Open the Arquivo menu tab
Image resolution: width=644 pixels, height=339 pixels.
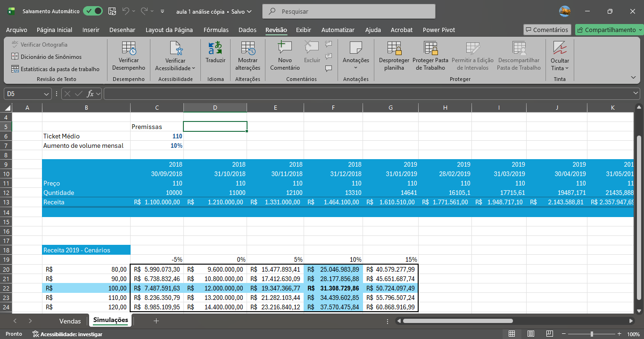(x=17, y=30)
